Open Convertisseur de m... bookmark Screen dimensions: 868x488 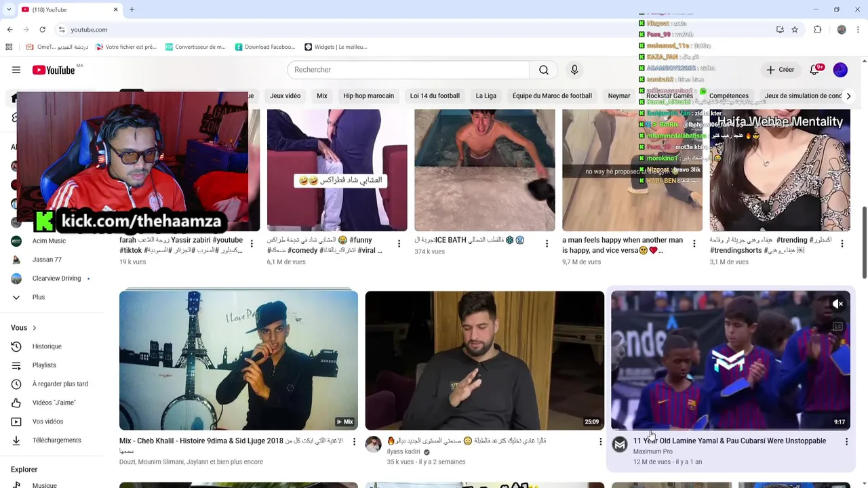click(195, 47)
